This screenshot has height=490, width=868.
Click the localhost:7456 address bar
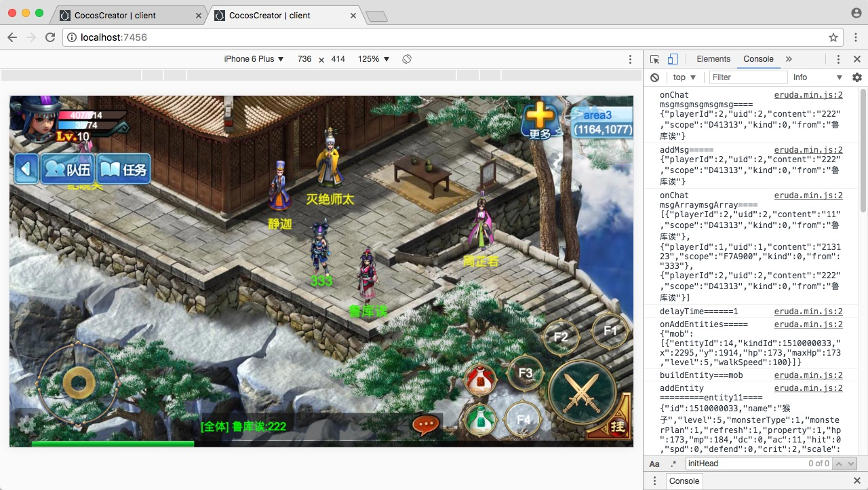pyautogui.click(x=453, y=37)
